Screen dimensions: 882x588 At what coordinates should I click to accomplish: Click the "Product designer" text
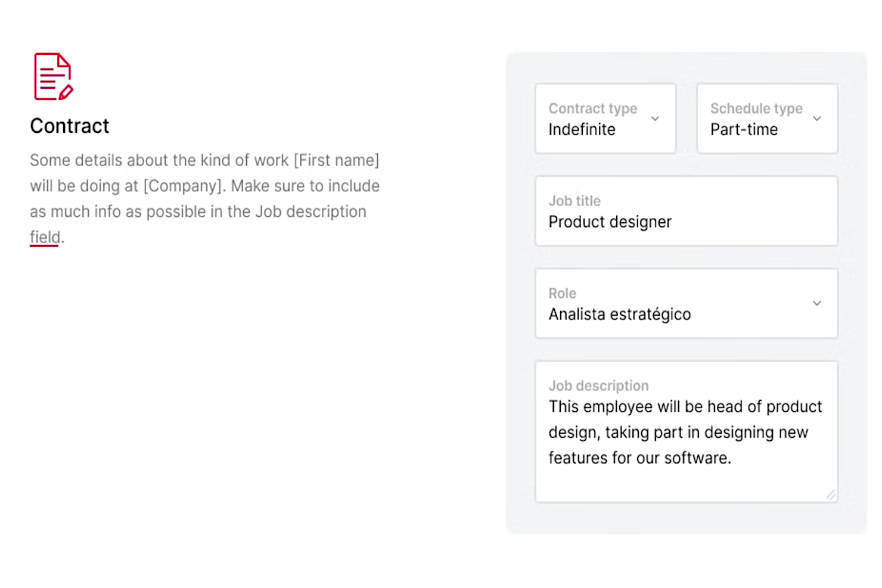tap(610, 222)
